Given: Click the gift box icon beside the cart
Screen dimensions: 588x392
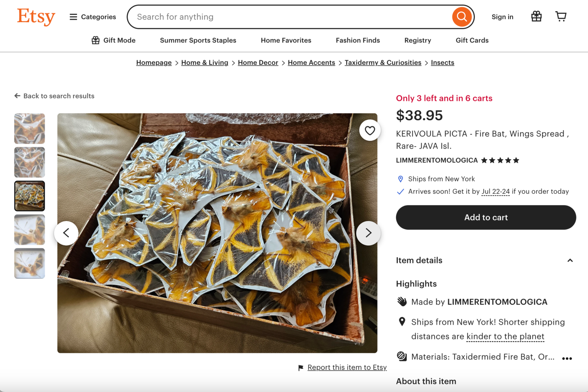Looking at the screenshot, I should coord(536,16).
